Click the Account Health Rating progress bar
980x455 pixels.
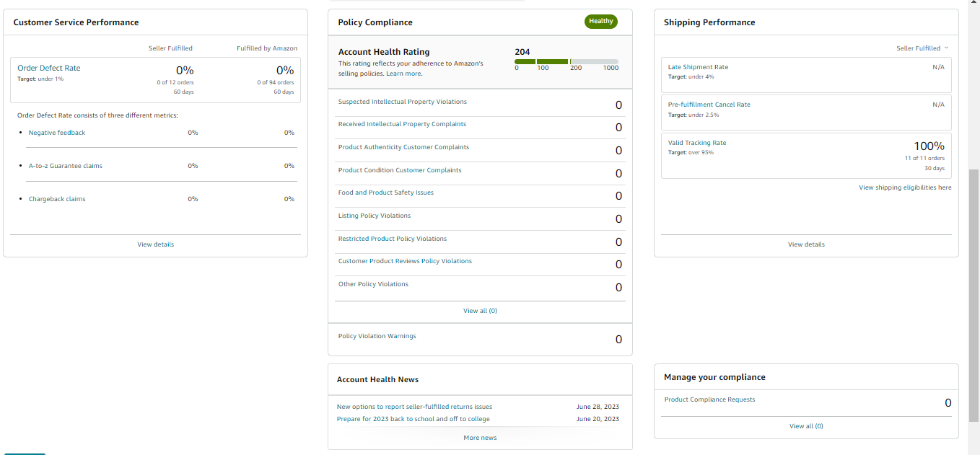(x=566, y=62)
